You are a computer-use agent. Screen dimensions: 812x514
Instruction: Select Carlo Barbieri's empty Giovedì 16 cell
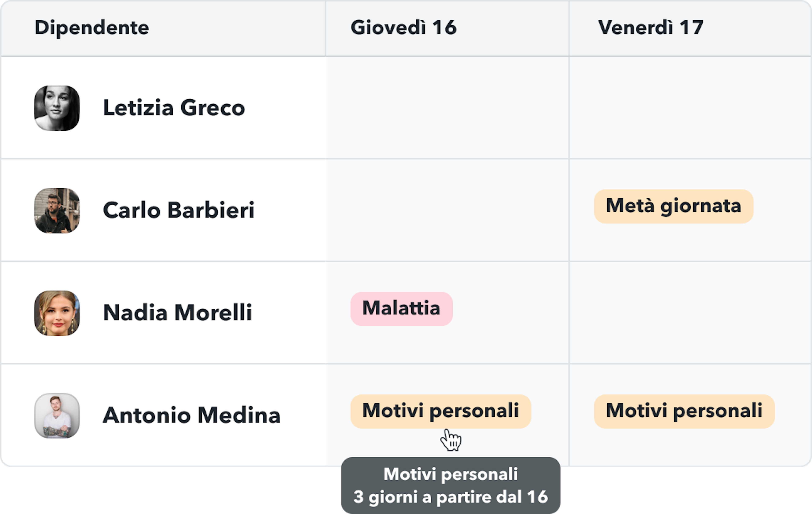[447, 210]
